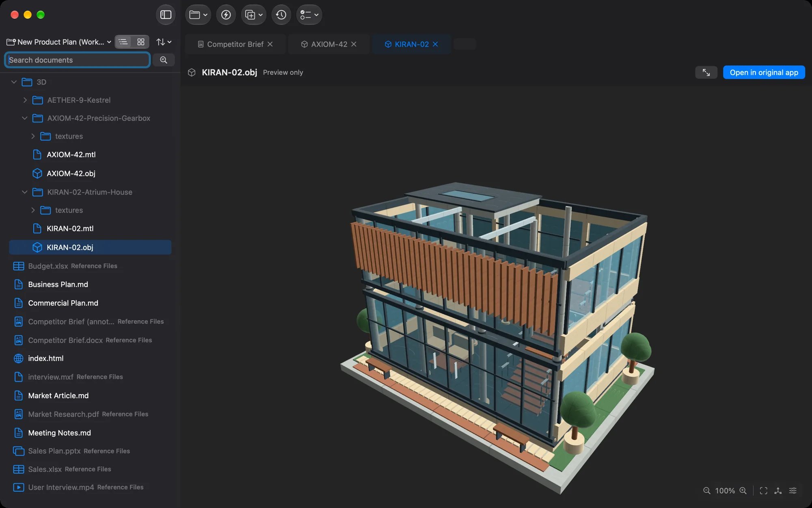Expand the AETHER-9-Kestrel folder
The image size is (812, 508).
click(25, 100)
